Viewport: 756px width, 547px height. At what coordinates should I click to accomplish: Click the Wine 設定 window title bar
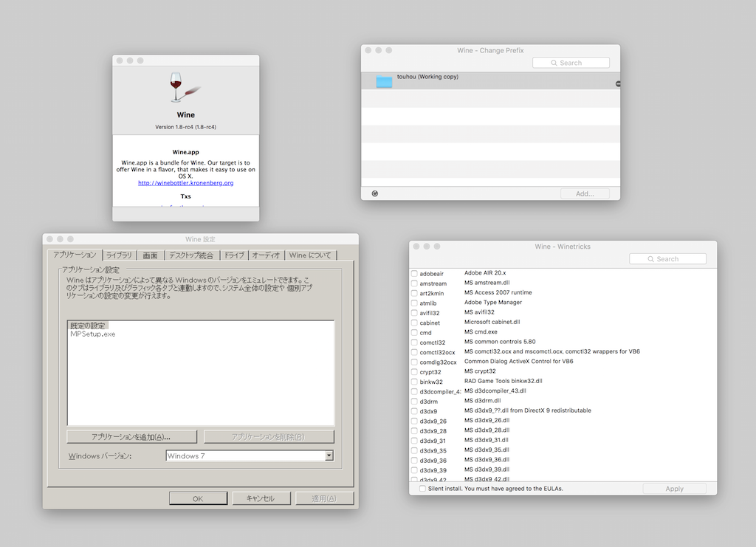point(201,239)
